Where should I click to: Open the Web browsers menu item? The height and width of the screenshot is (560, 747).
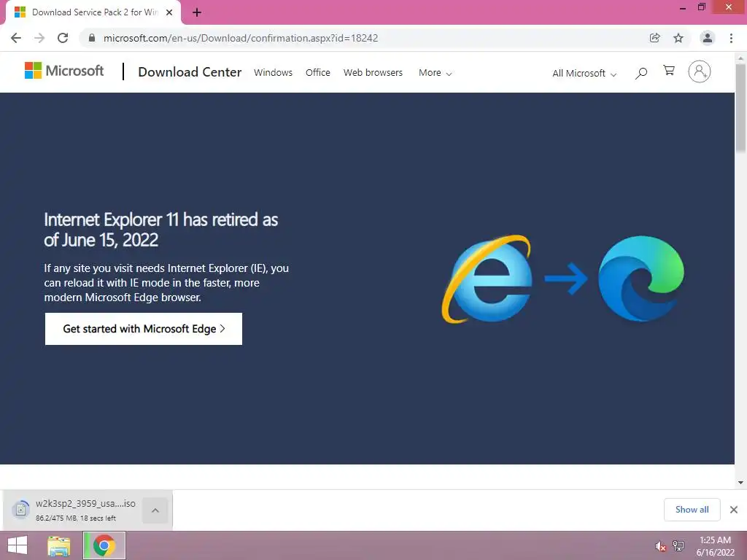(373, 72)
